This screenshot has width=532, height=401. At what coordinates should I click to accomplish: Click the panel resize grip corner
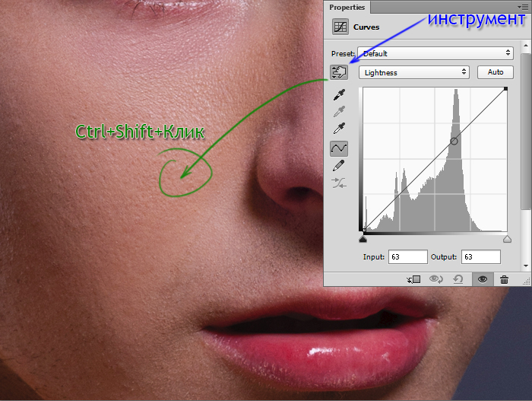click(x=526, y=281)
